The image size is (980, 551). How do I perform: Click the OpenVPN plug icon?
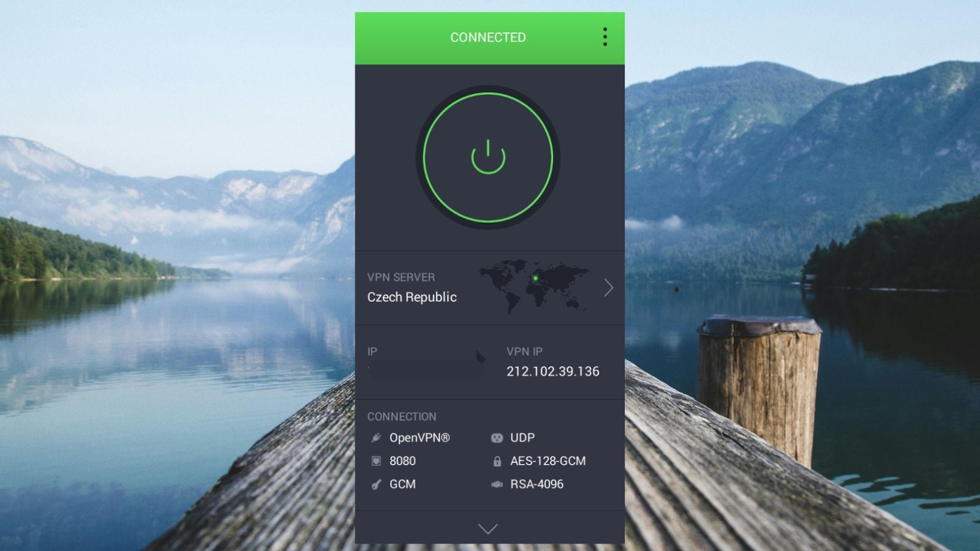point(376,438)
